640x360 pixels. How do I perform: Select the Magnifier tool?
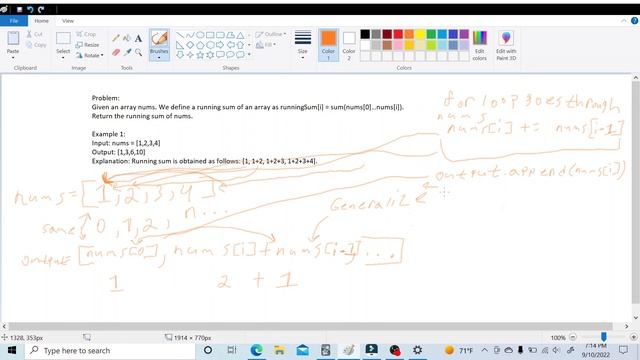coord(138,52)
